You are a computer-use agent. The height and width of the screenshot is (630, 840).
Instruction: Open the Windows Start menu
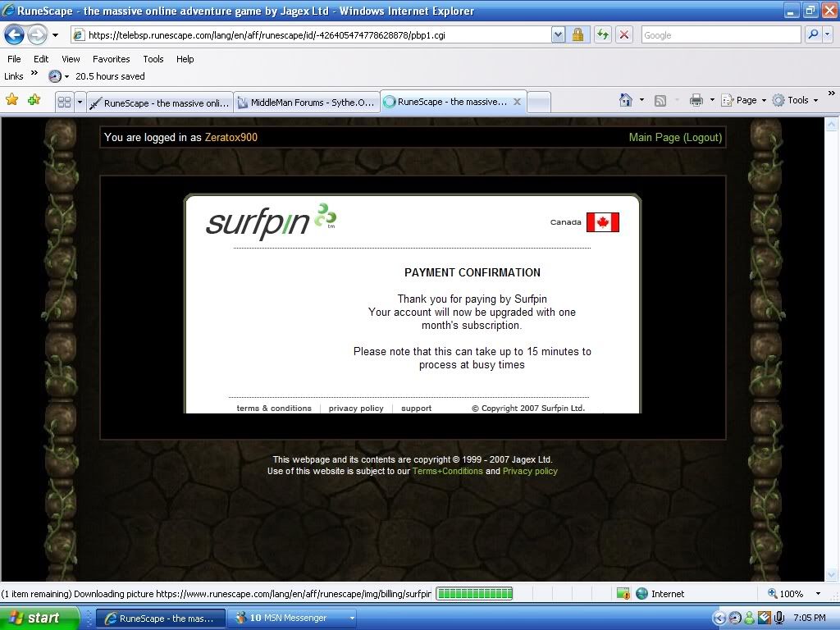pos(39,618)
